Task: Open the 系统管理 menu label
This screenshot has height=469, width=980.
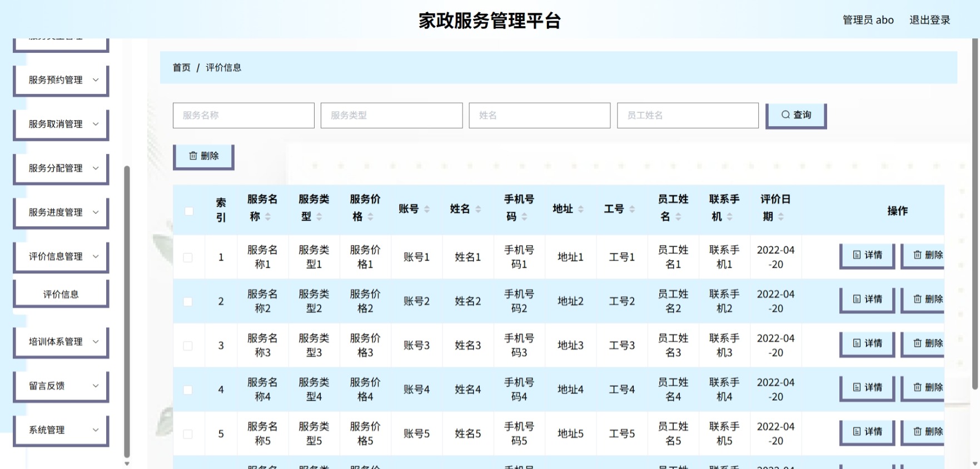Action: pyautogui.click(x=47, y=430)
